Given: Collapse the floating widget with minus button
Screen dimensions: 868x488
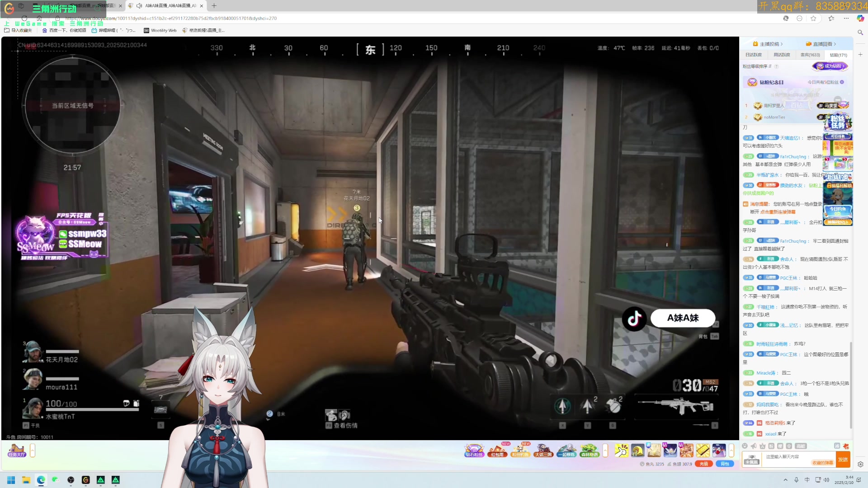Looking at the screenshot, I should coord(838,100).
